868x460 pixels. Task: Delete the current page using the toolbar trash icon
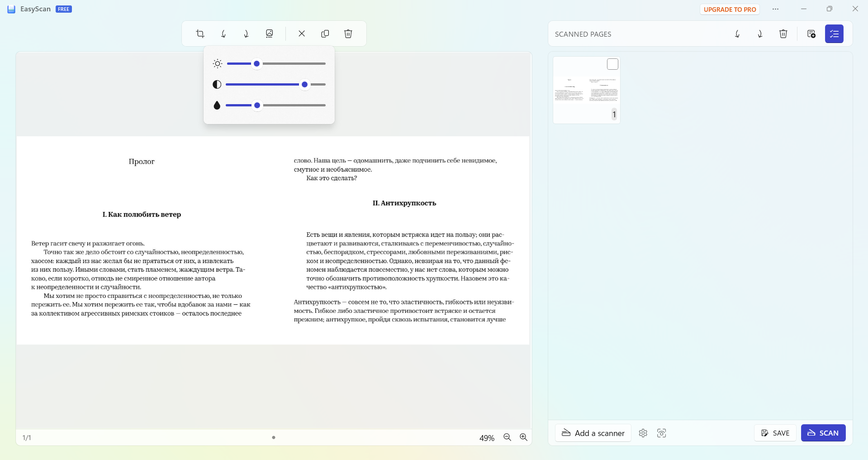(x=348, y=34)
